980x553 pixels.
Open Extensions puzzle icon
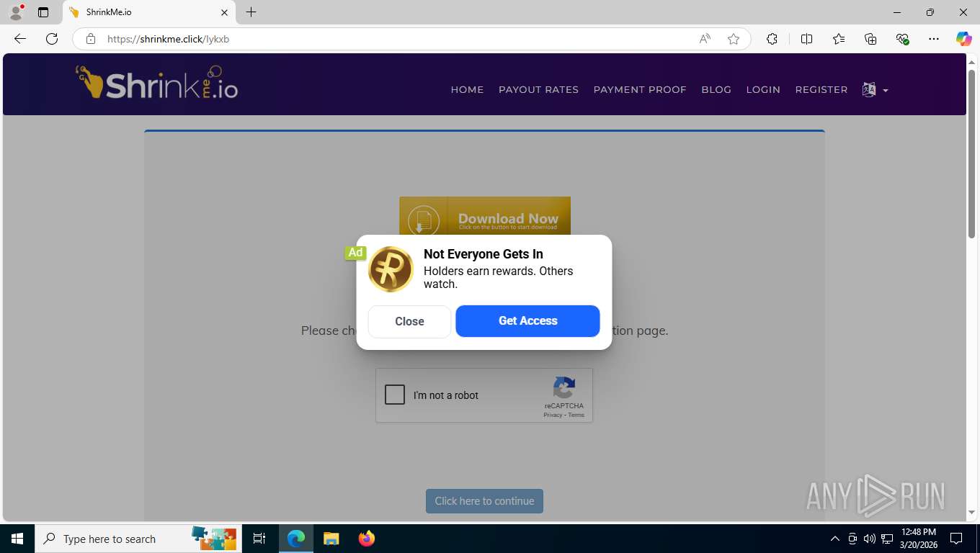click(x=772, y=39)
